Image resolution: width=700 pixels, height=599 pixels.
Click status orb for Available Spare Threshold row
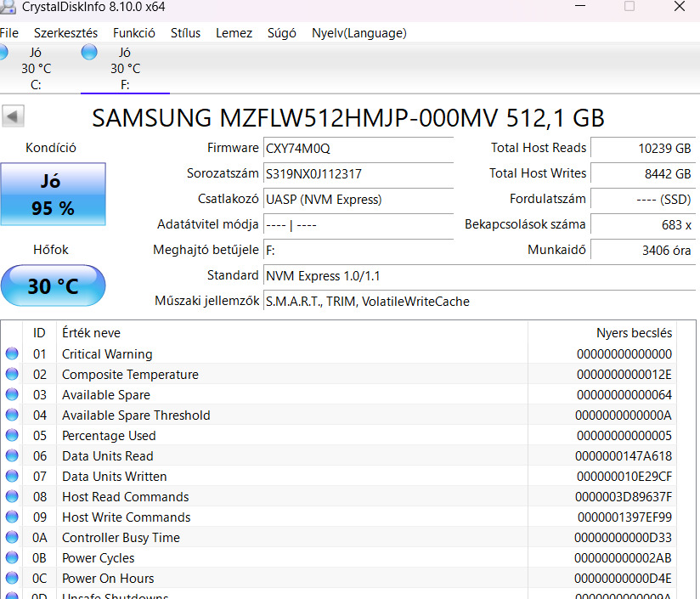(x=12, y=415)
